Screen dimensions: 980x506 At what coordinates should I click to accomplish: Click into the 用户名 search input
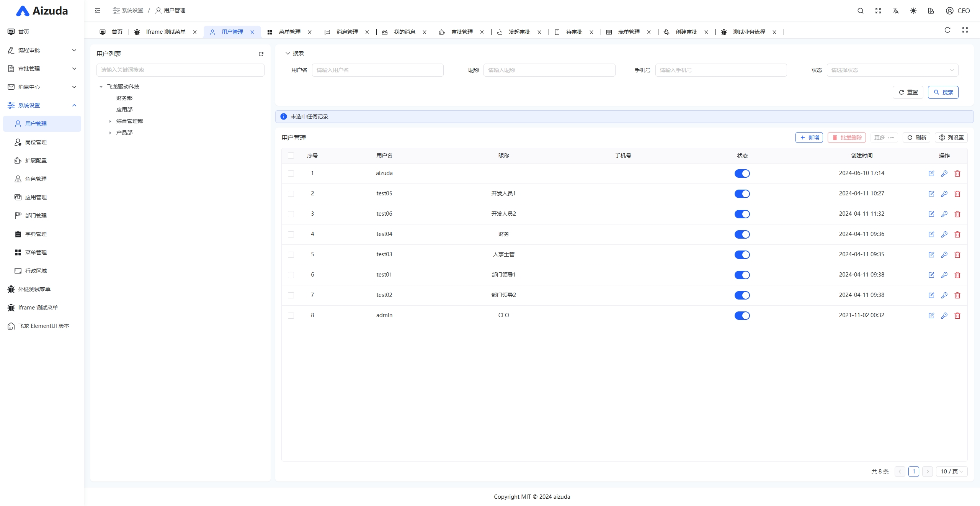(x=377, y=70)
